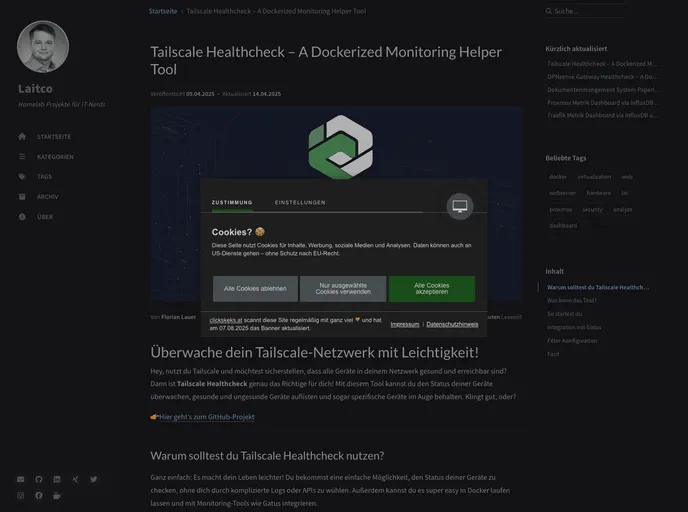The height and width of the screenshot is (512, 688).
Task: Click Alle Cookies akzeptieren button
Action: 432,289
